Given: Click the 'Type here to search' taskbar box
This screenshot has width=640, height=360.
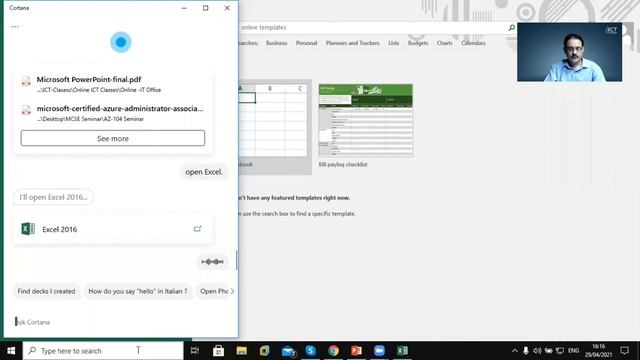Looking at the screenshot, I should [x=103, y=351].
